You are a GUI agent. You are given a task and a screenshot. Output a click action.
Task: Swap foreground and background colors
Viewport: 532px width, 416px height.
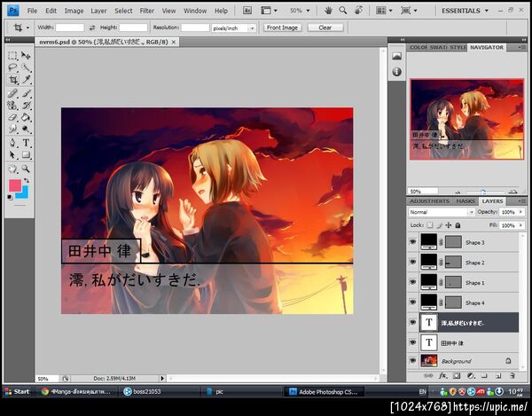[26, 181]
